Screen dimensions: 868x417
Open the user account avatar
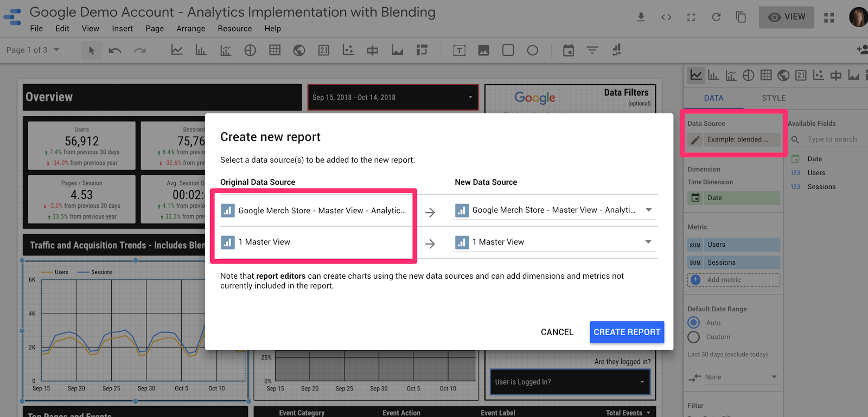858,17
